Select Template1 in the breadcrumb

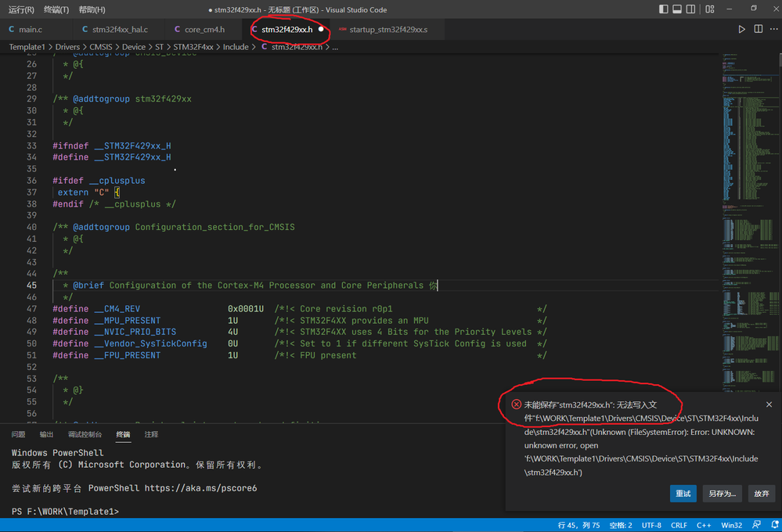pyautogui.click(x=27, y=47)
